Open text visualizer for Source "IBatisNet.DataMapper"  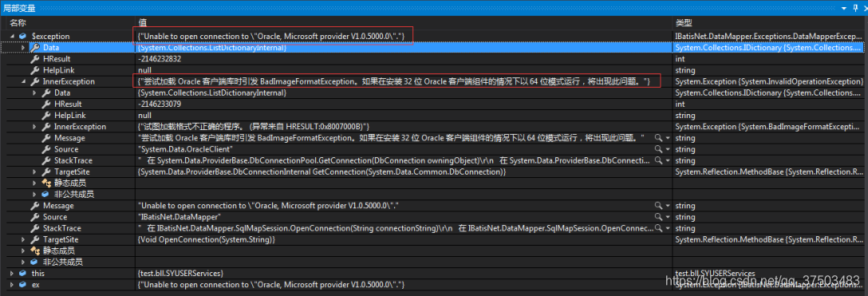coord(657,217)
